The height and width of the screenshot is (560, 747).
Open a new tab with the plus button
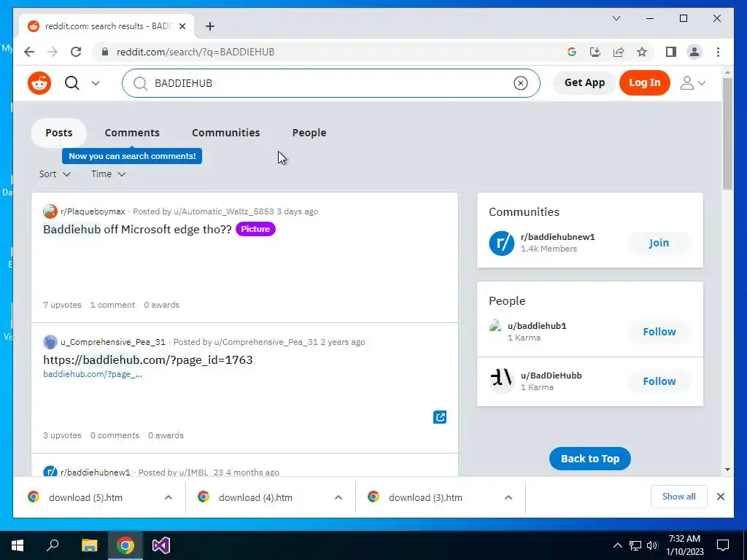210,26
